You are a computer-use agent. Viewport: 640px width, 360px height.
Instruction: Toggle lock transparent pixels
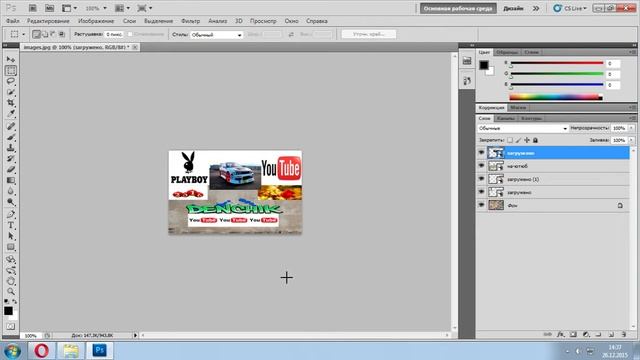tap(510, 140)
